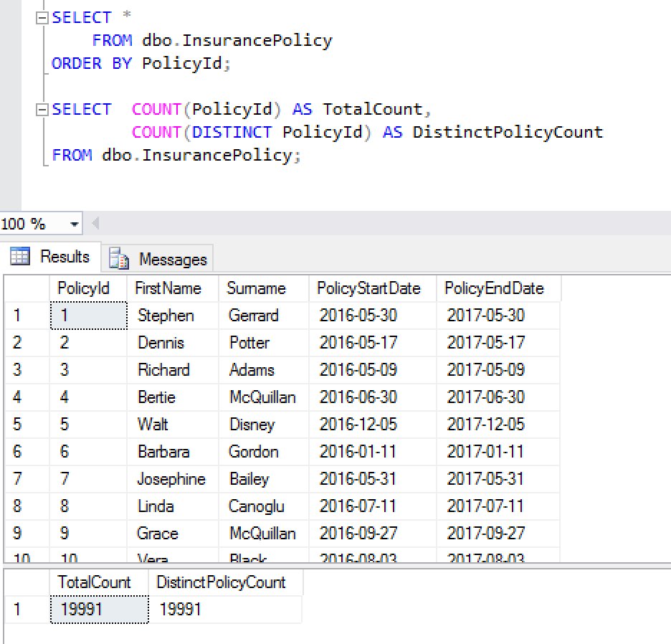
Task: Click the DistinctPolicyCount value 19991
Action: pyautogui.click(x=226, y=610)
